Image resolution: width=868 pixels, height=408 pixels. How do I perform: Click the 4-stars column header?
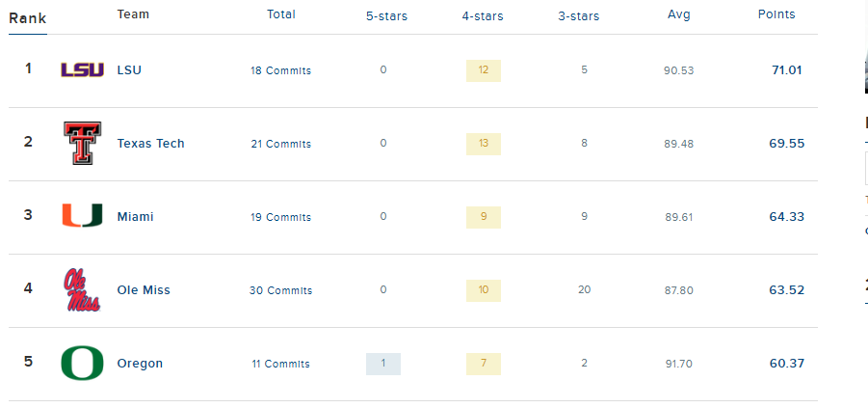(482, 15)
